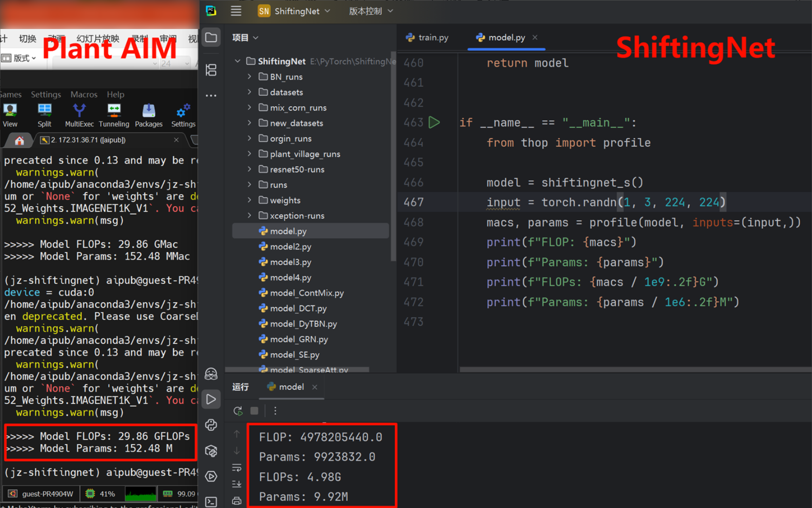Open MobaXterm Tunneling tool
812x508 pixels.
click(x=114, y=115)
